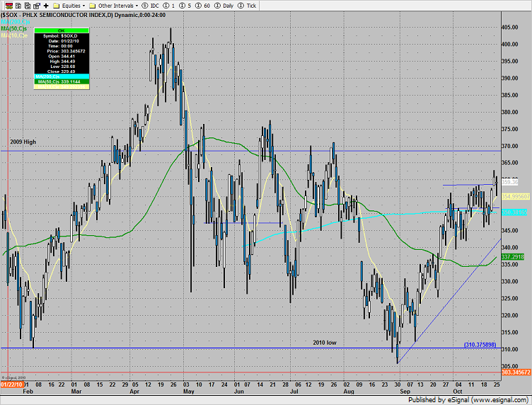Click the MA(50,C)s study label top-left
The image size is (532, 405).
[x=14, y=28]
